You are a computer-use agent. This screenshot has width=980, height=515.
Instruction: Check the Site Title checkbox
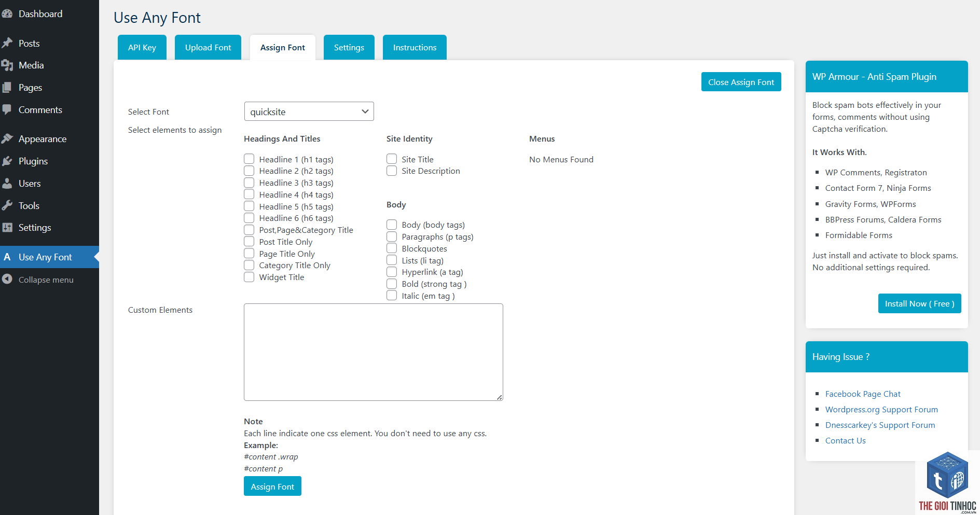[x=392, y=159]
